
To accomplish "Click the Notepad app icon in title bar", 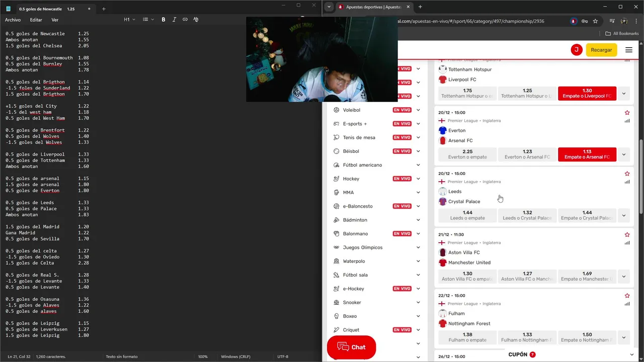I will click(8, 9).
